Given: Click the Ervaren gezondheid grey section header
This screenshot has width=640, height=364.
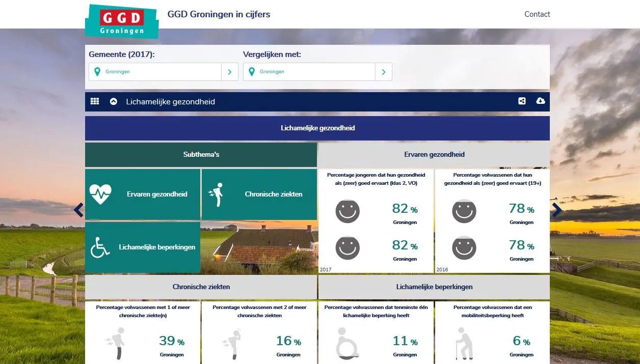Looking at the screenshot, I should tap(434, 154).
